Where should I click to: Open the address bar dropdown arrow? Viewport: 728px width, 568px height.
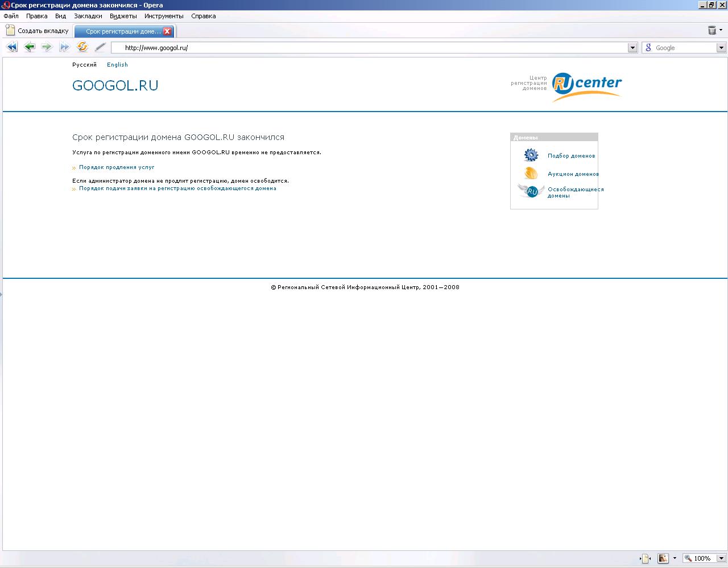tap(632, 48)
